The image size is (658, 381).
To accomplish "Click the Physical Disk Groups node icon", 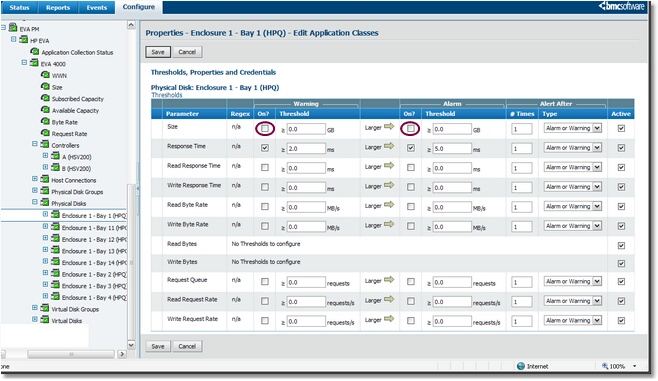I will pos(45,191).
